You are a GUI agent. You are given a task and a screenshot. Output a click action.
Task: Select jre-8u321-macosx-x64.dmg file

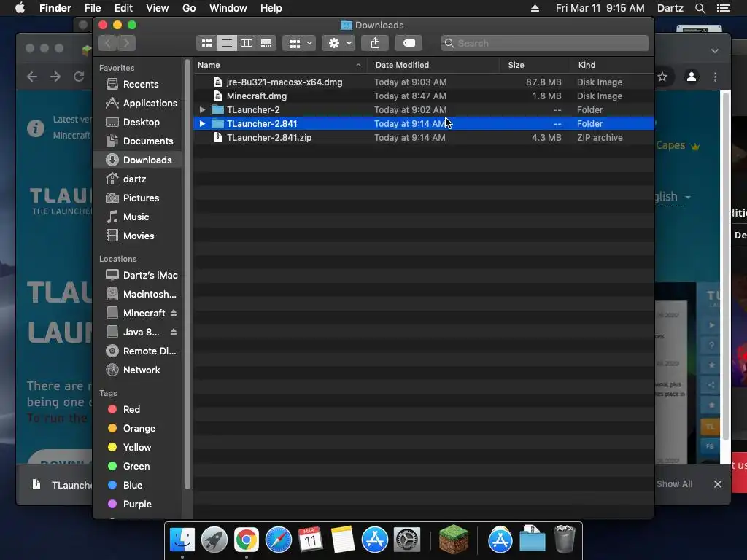tap(424, 82)
